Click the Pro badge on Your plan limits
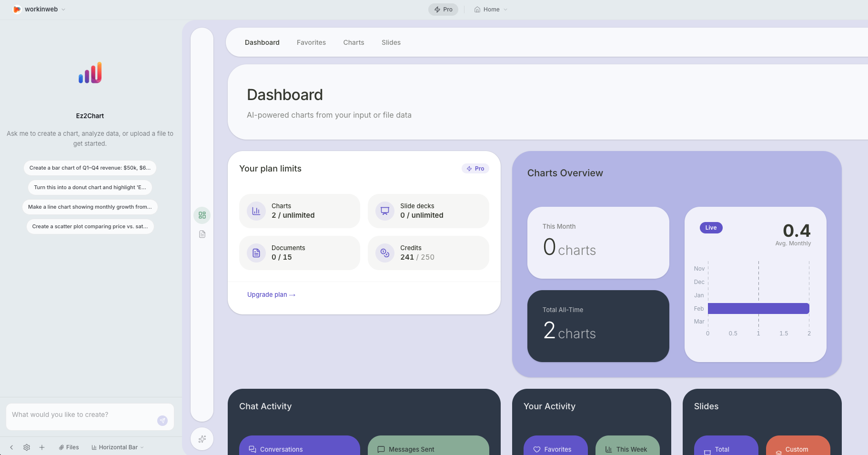 pyautogui.click(x=475, y=168)
